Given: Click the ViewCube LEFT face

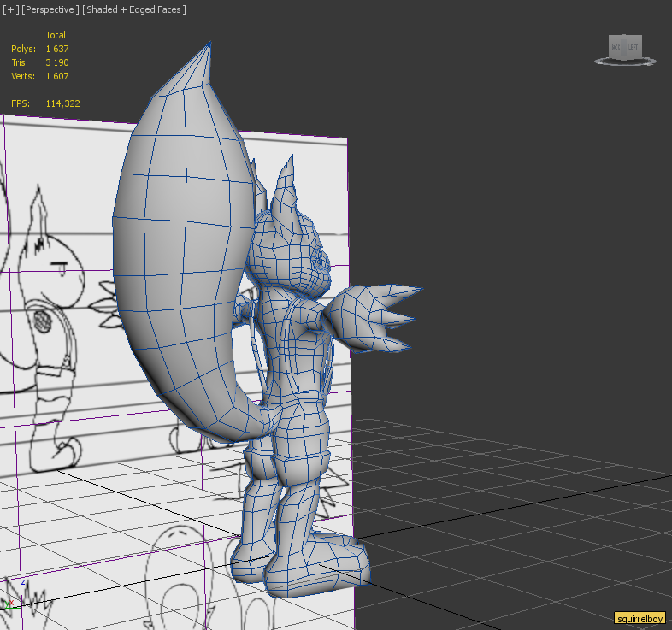Looking at the screenshot, I should (x=633, y=47).
